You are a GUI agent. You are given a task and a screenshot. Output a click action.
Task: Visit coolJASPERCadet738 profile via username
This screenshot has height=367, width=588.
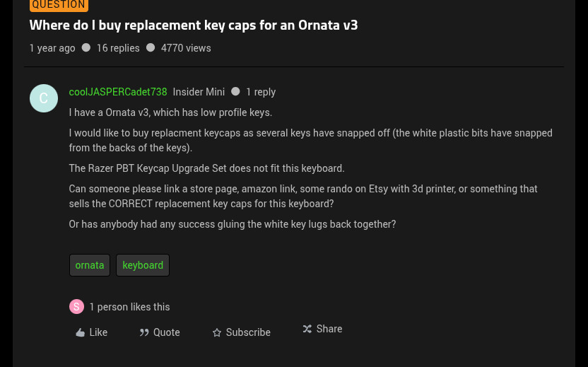point(118,92)
